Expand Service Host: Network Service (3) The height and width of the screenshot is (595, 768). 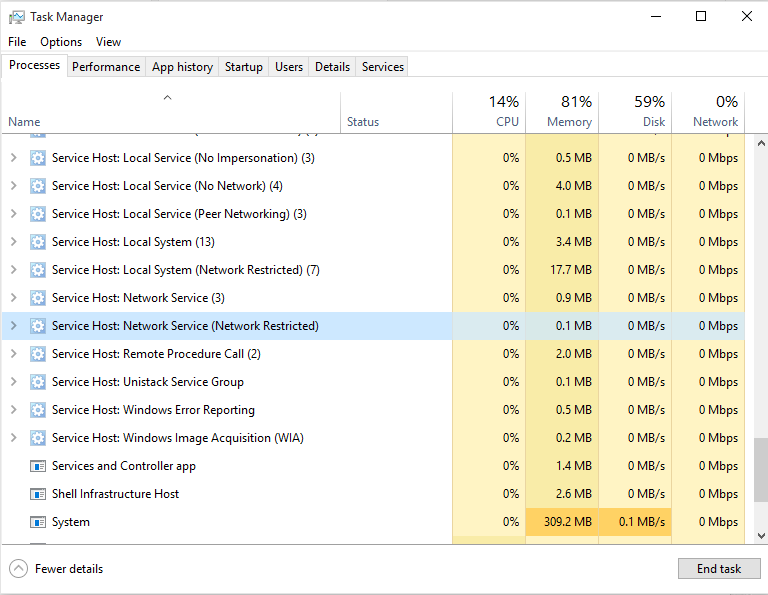point(14,298)
